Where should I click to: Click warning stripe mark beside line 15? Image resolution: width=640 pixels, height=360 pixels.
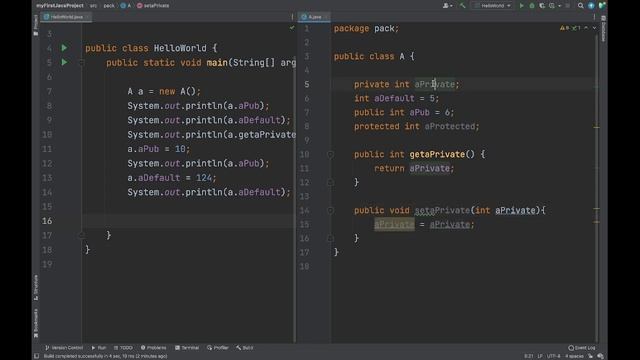(x=596, y=222)
